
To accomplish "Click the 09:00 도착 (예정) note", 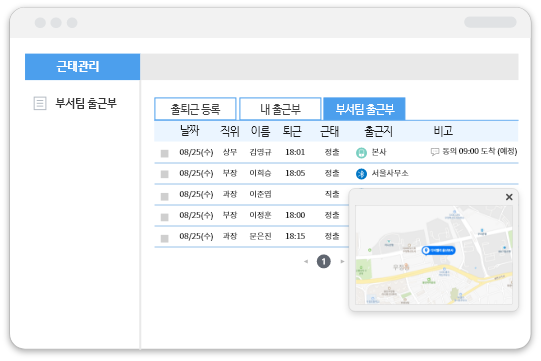I will coord(488,152).
